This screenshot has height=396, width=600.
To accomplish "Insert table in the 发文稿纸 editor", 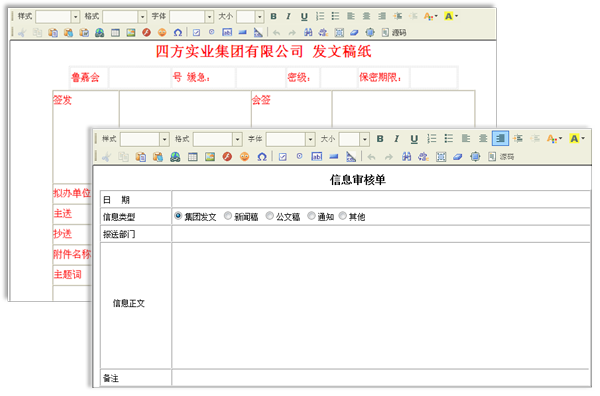I will pyautogui.click(x=115, y=33).
